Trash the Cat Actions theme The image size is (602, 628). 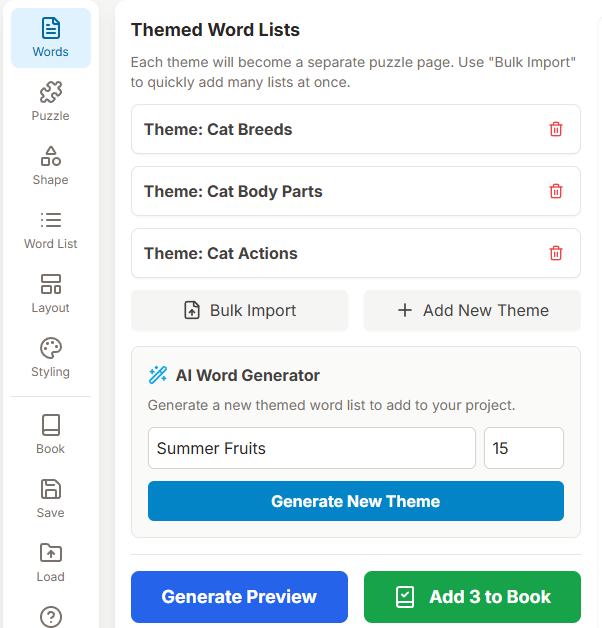click(x=556, y=253)
